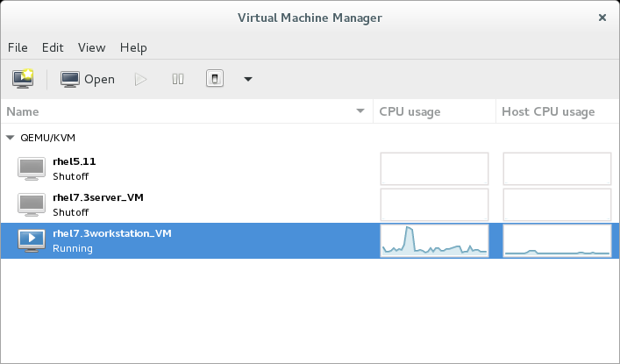Click the Name column sort arrow
The width and height of the screenshot is (620, 364).
click(360, 111)
